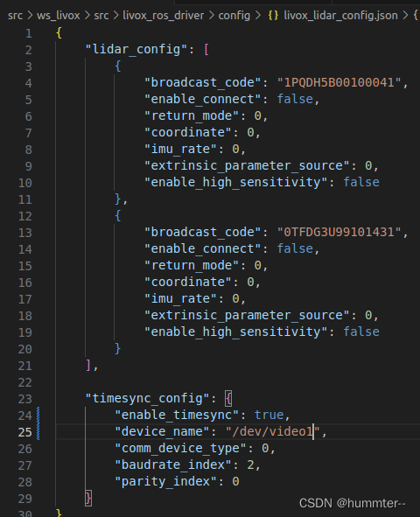Image resolution: width=420 pixels, height=517 pixels.
Task: Click the 'false' value on line 5
Action: pos(295,99)
